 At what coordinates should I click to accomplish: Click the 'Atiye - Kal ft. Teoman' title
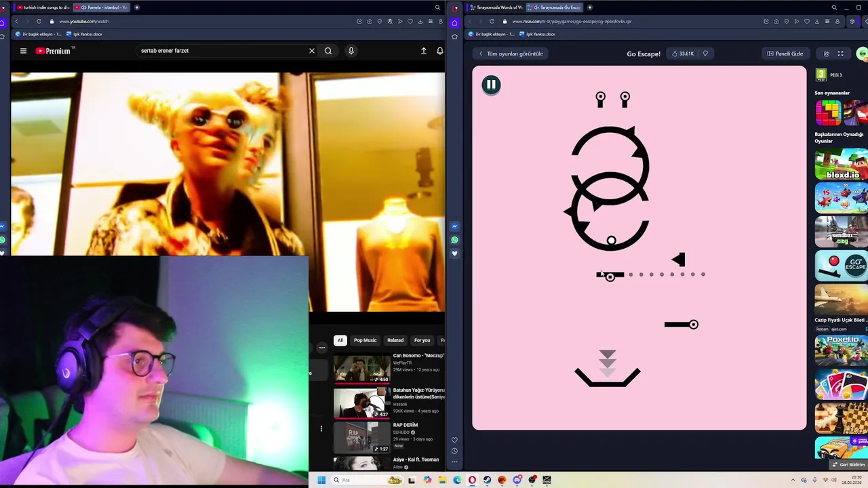[416, 460]
